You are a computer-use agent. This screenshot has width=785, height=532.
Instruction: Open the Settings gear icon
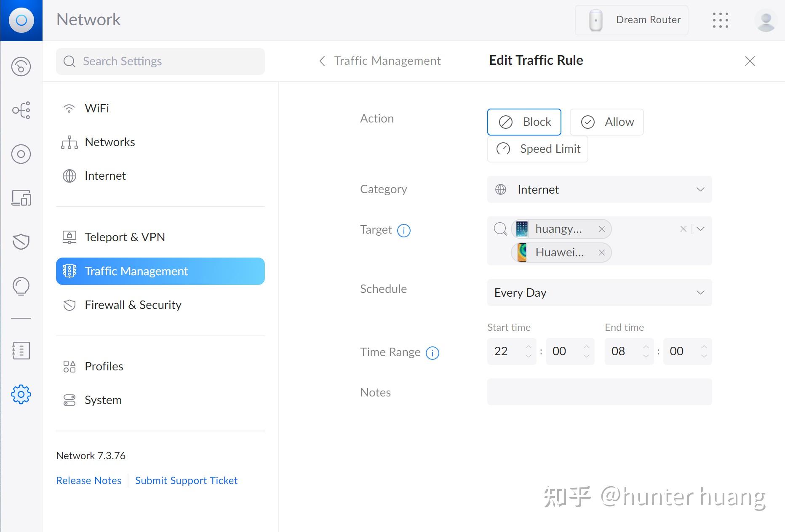pyautogui.click(x=21, y=395)
